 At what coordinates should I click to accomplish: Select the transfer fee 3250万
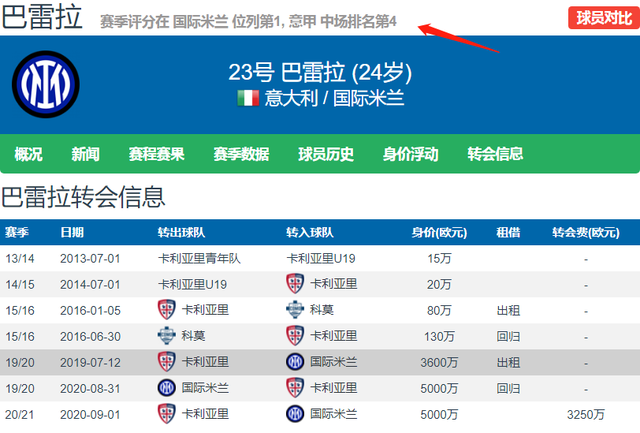[586, 415]
